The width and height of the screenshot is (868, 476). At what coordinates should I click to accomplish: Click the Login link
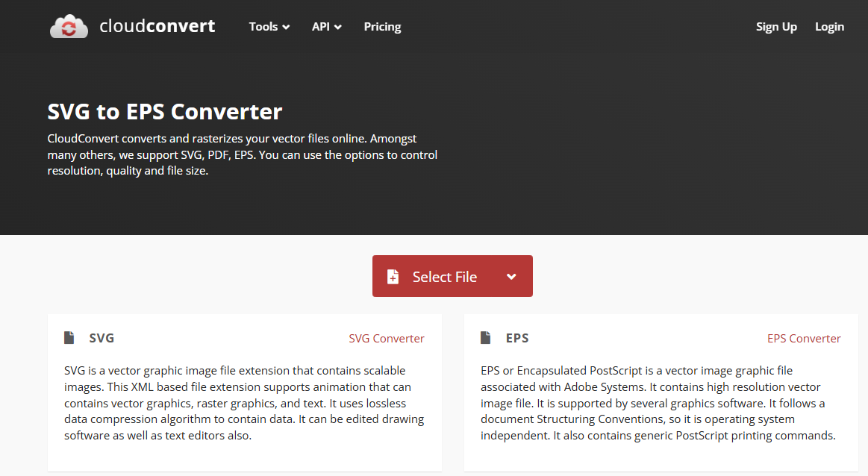point(829,27)
